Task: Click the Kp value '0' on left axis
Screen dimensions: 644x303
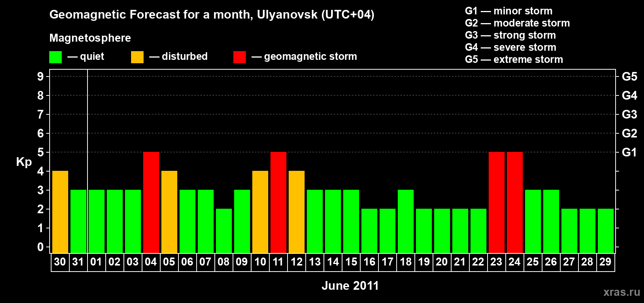Action: [x=41, y=247]
